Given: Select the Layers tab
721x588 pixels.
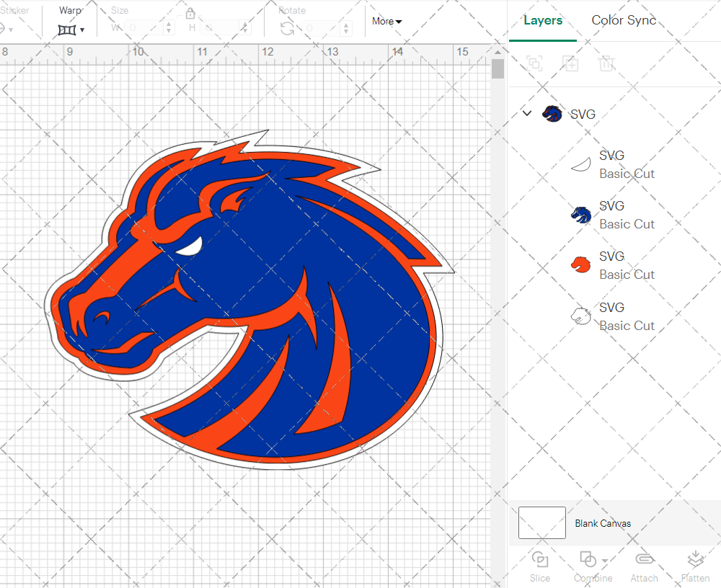Looking at the screenshot, I should point(543,20).
